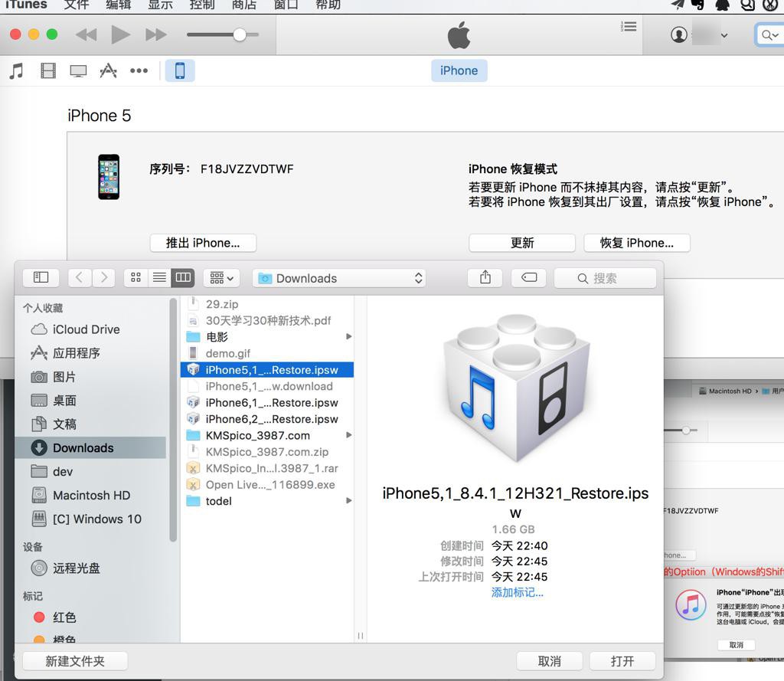Open the Apps library icon
The width and height of the screenshot is (784, 681).
click(108, 70)
